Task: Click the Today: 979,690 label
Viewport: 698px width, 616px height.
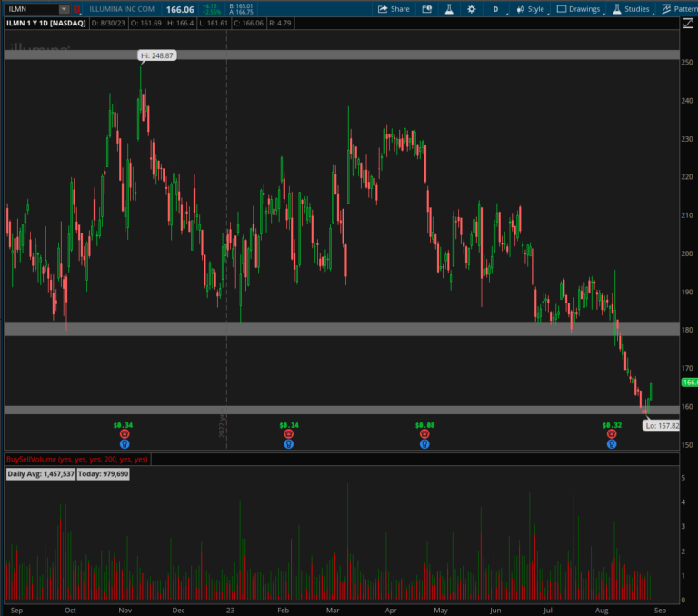Action: pyautogui.click(x=103, y=474)
